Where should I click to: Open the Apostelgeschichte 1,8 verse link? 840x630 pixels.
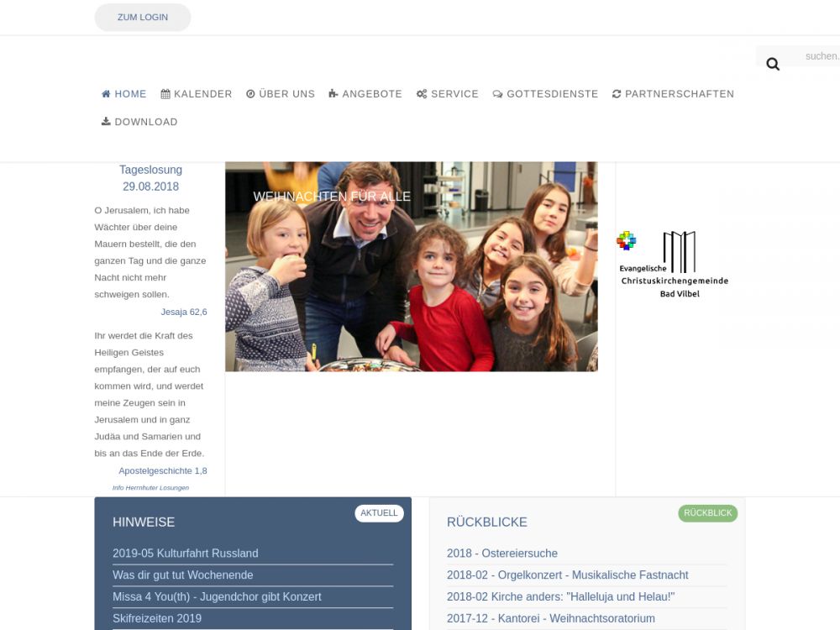pos(162,471)
